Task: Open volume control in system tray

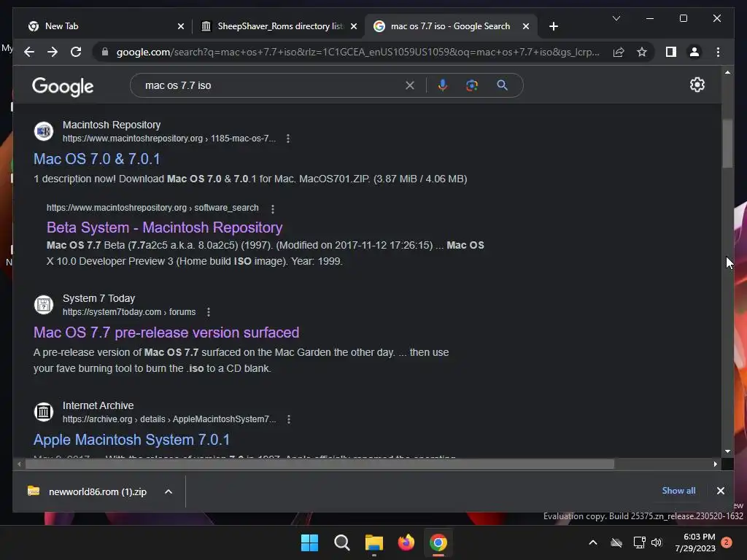Action: tap(657, 542)
